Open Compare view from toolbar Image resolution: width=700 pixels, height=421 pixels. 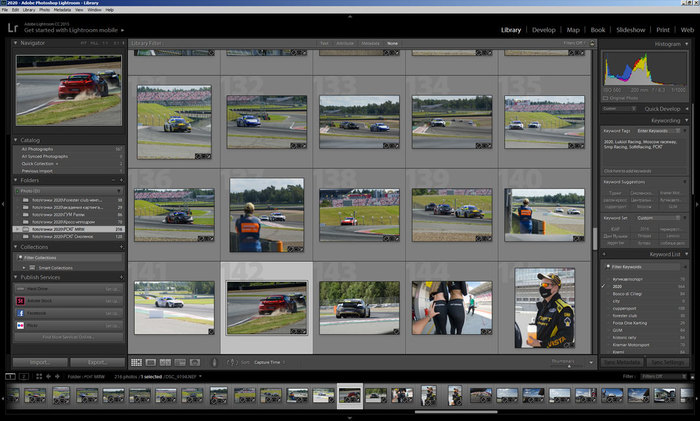[163, 362]
